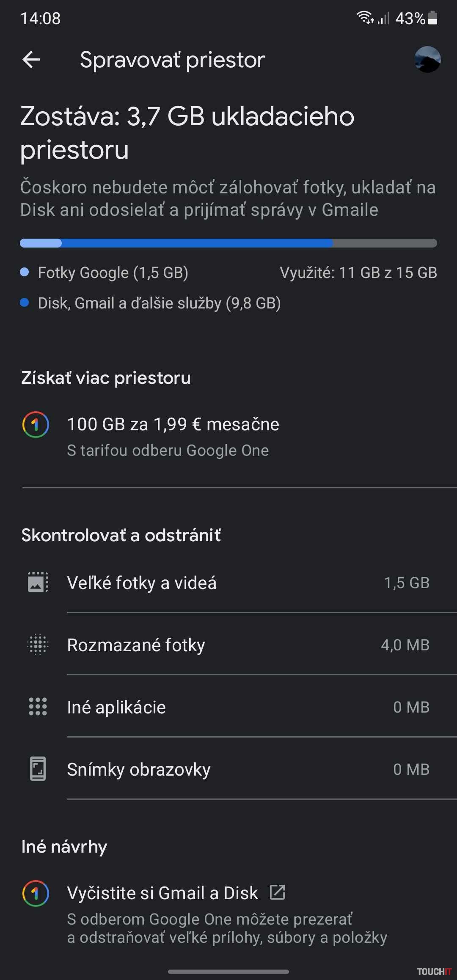The width and height of the screenshot is (457, 980).
Task: Tap the other apps grid icon
Action: 38,707
